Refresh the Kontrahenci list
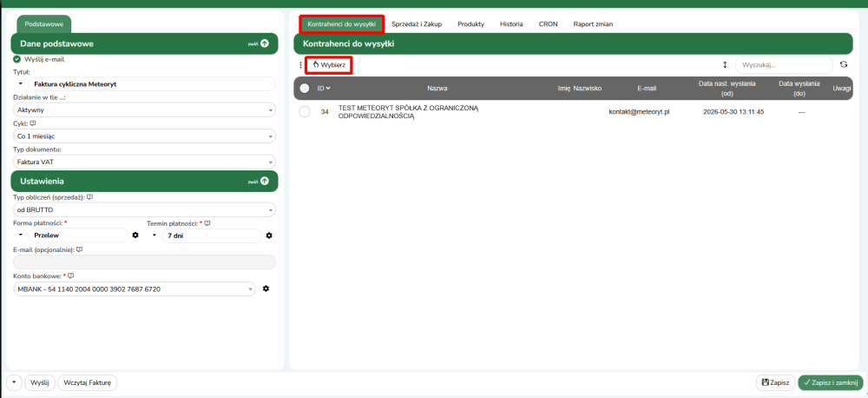868x398 pixels. (x=843, y=64)
